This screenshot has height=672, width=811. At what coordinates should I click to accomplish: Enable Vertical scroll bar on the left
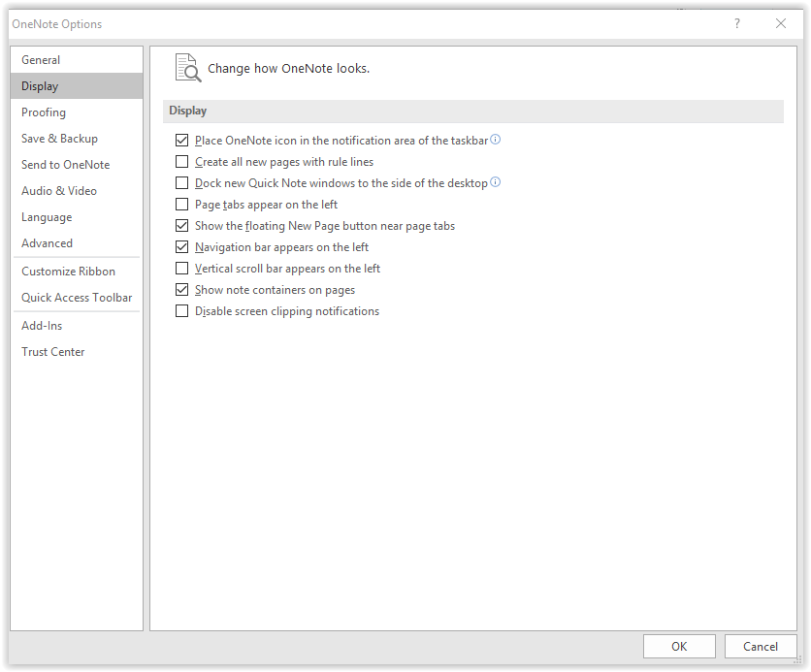pos(182,269)
